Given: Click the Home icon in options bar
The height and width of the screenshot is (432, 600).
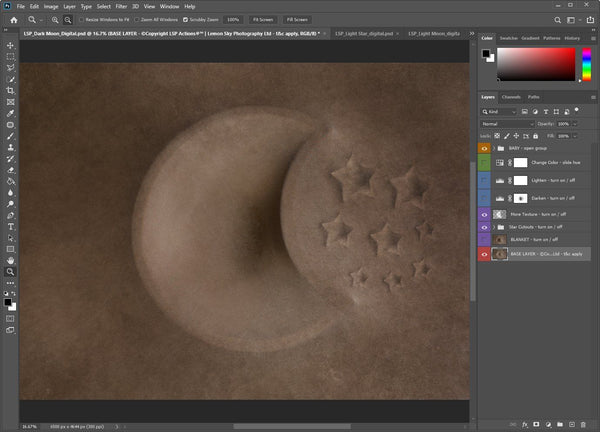Looking at the screenshot, I should [13, 19].
